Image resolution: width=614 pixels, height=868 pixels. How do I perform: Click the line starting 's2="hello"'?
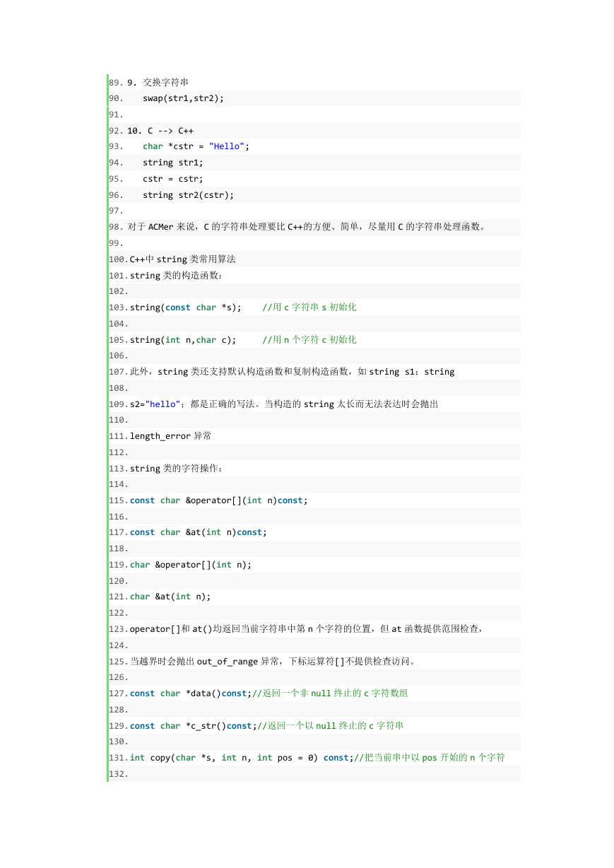(284, 404)
